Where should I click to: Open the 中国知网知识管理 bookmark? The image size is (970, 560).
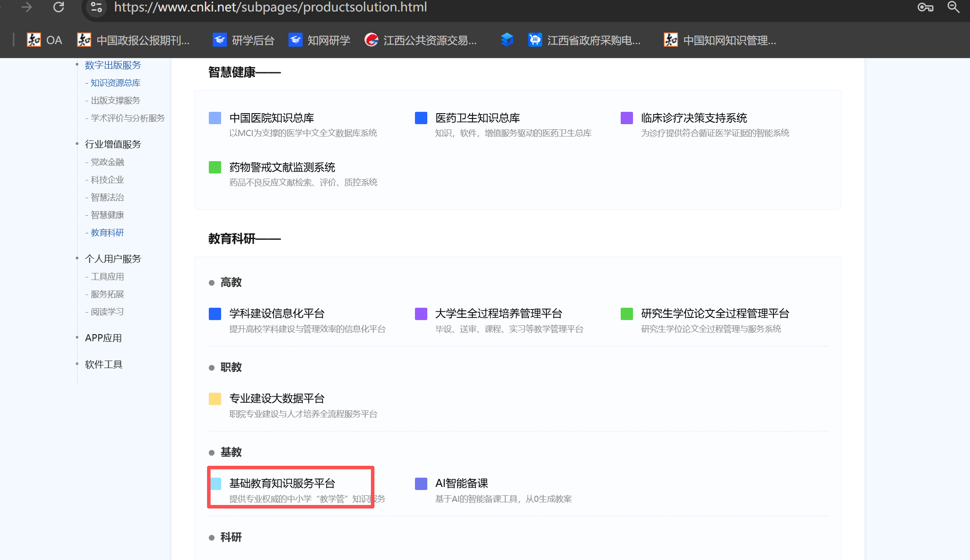coord(720,40)
